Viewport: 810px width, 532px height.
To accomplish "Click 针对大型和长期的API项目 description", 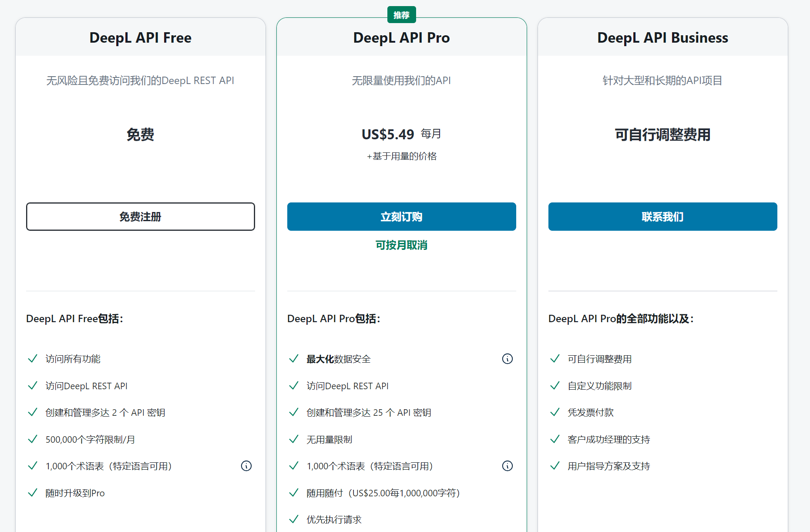I will 663,81.
